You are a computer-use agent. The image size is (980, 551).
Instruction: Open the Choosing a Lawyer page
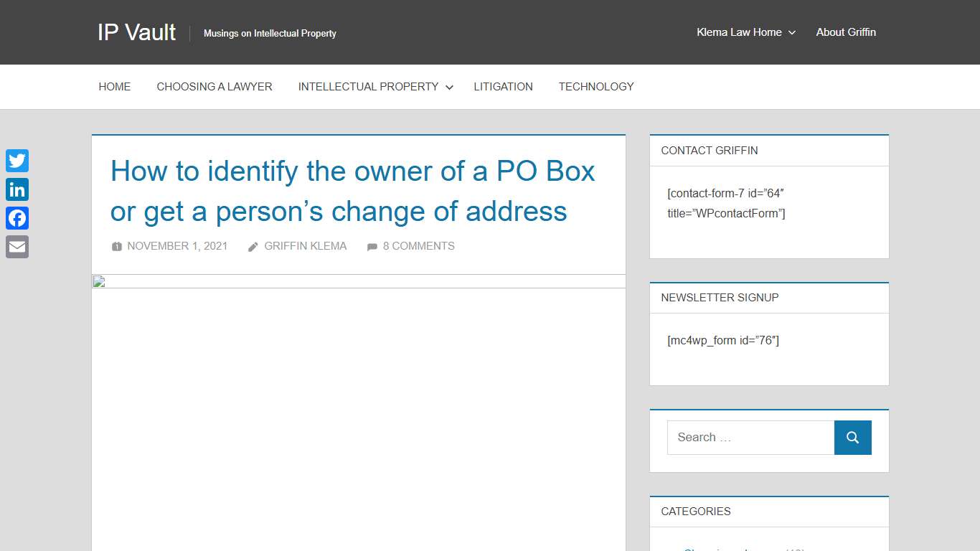point(215,86)
